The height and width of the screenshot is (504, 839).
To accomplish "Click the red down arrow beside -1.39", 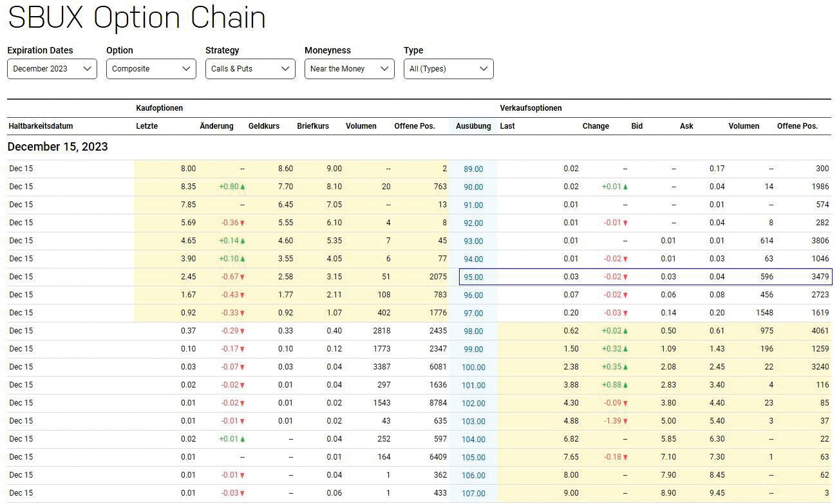I will (x=625, y=421).
